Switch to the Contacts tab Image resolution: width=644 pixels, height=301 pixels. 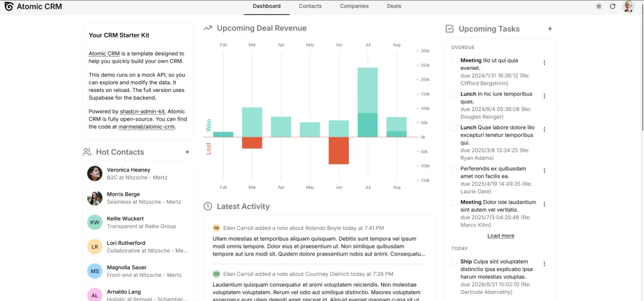(310, 6)
